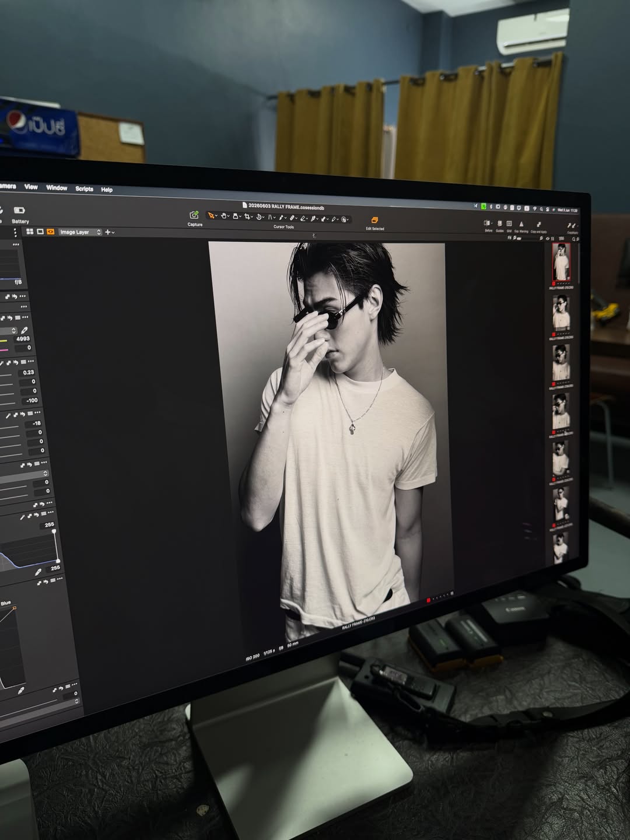Click the f/8 aperture readout in histogram
Screen dimensions: 630x840
[x=18, y=282]
